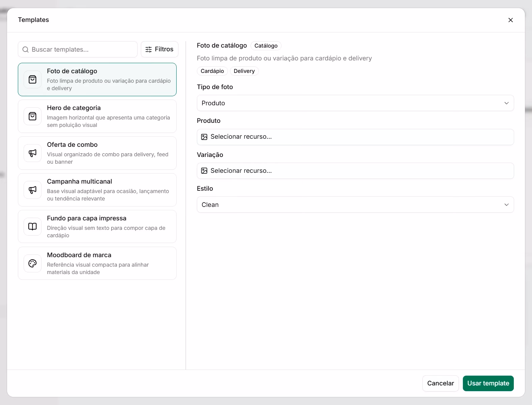Click the bag icon beside Hero de categoria

tap(33, 116)
